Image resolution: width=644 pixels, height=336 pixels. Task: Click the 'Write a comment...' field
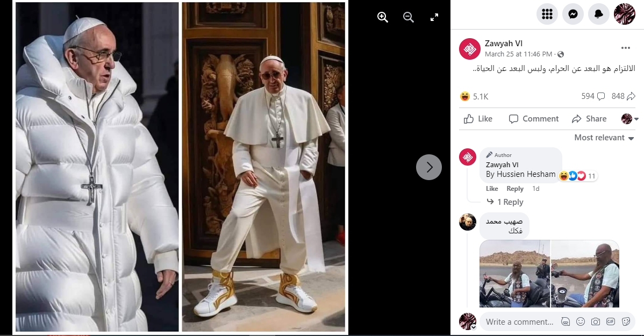coord(519,322)
